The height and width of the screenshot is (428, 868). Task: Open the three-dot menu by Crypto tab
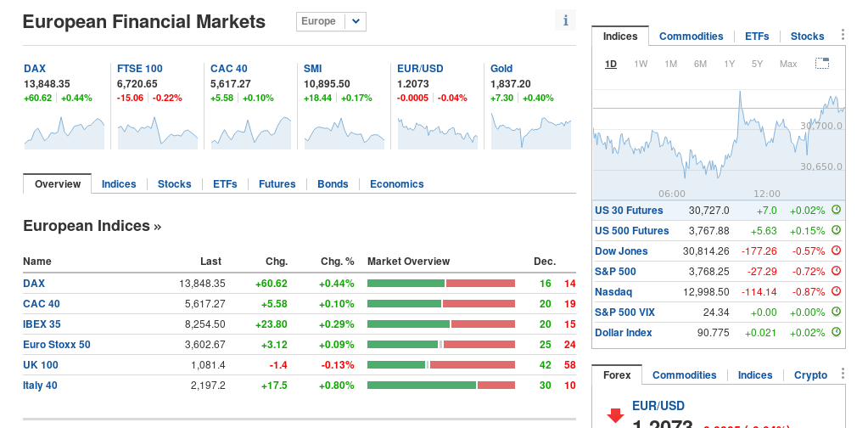pos(843,374)
